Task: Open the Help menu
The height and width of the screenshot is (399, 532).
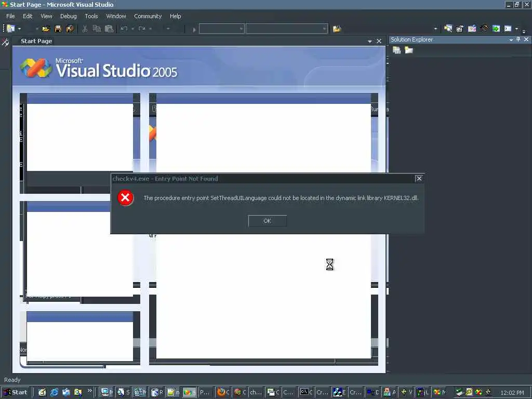Action: click(176, 16)
